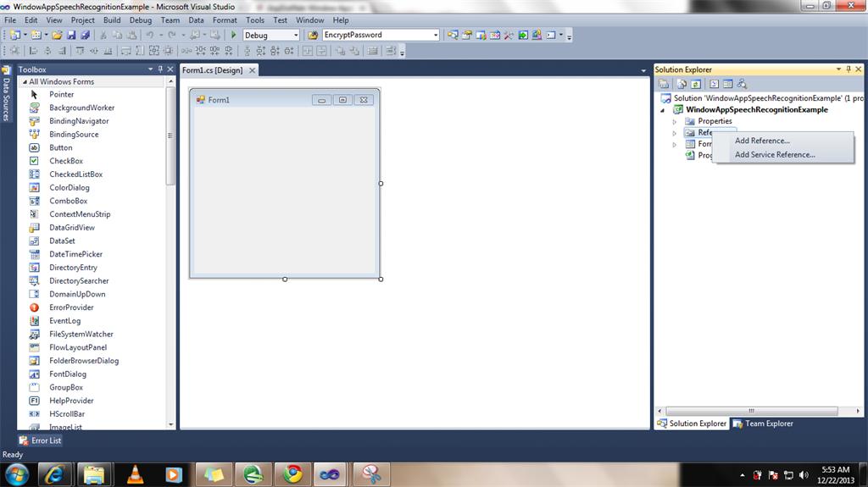This screenshot has height=487, width=868.
Task: Click the New Project toolbar icon
Action: pyautogui.click(x=15, y=35)
